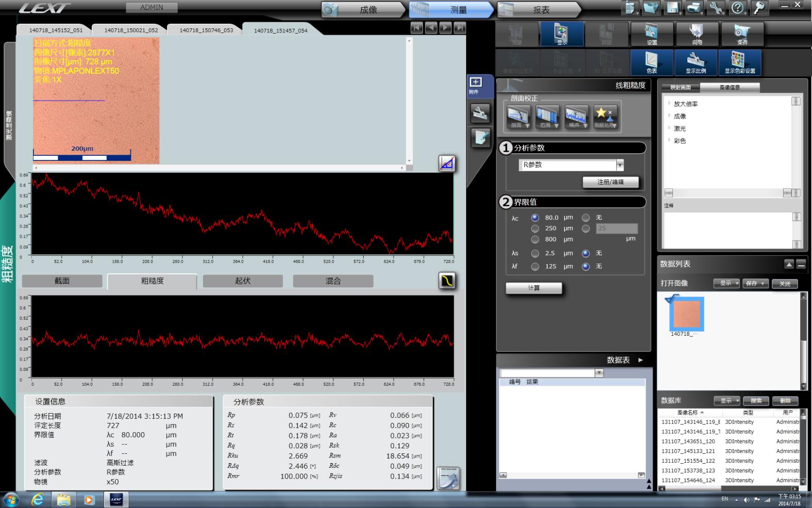Click the printer icon in top toolbar
The width and height of the screenshot is (812, 508).
[x=694, y=8]
